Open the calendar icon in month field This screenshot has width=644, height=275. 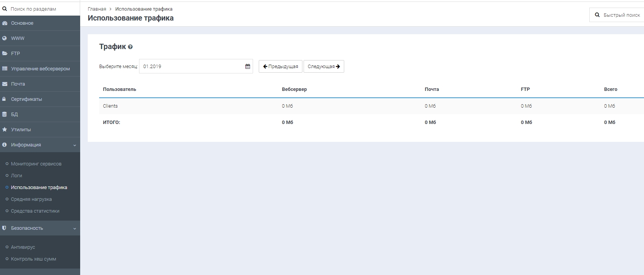(x=248, y=67)
